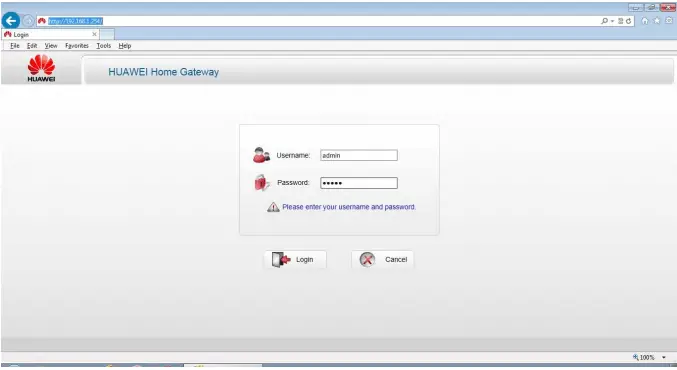Open the zoom level dropdown arrow

pyautogui.click(x=664, y=357)
